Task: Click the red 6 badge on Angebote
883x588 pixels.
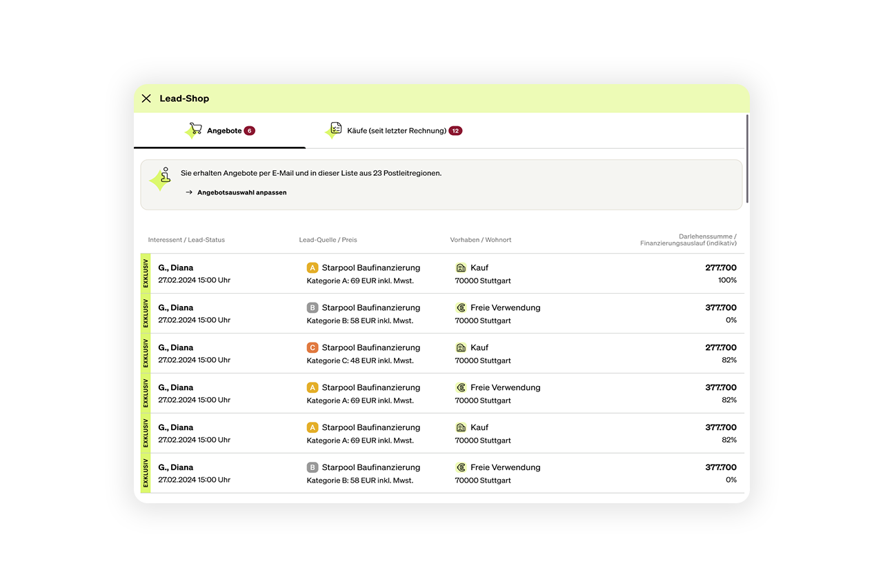Action: (x=249, y=131)
